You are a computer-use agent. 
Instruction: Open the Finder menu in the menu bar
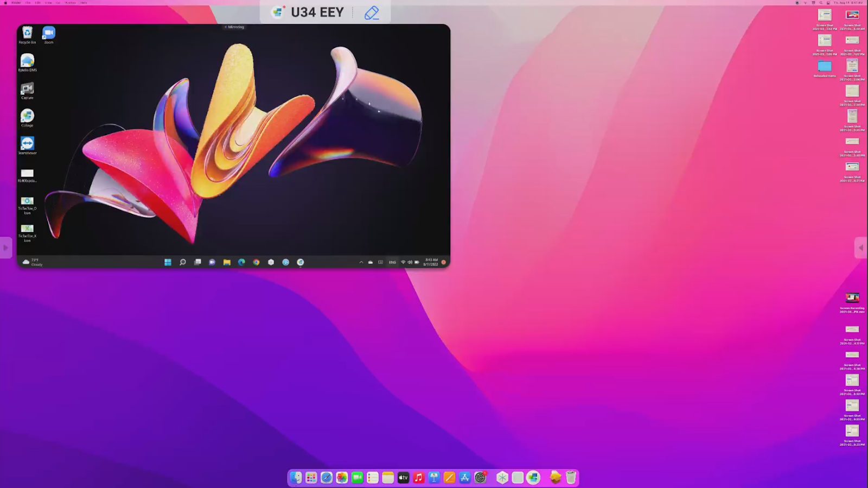point(16,3)
